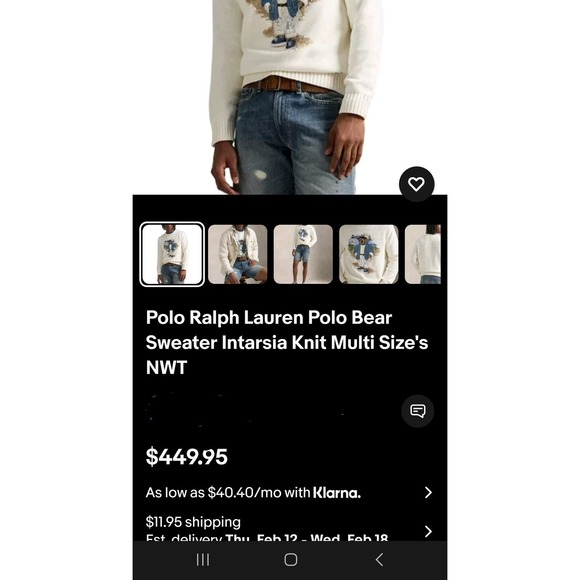Tap the Klarna logo text

337,492
